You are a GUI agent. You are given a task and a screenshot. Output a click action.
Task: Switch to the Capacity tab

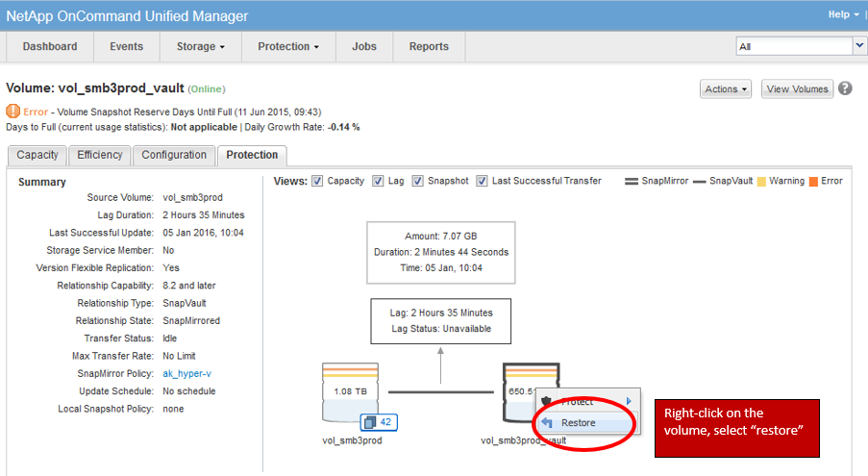point(37,155)
